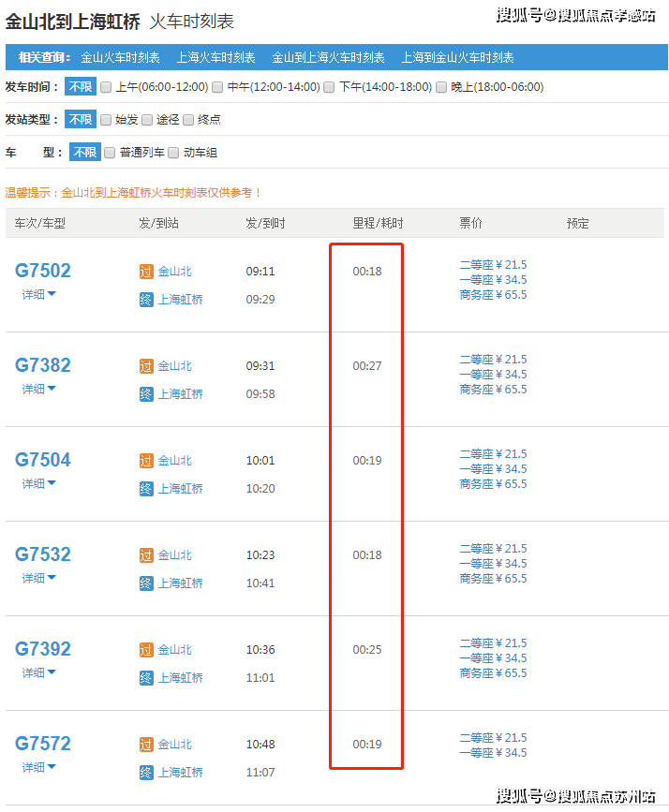Open 详细 dropdown under G7392

pyautogui.click(x=39, y=672)
